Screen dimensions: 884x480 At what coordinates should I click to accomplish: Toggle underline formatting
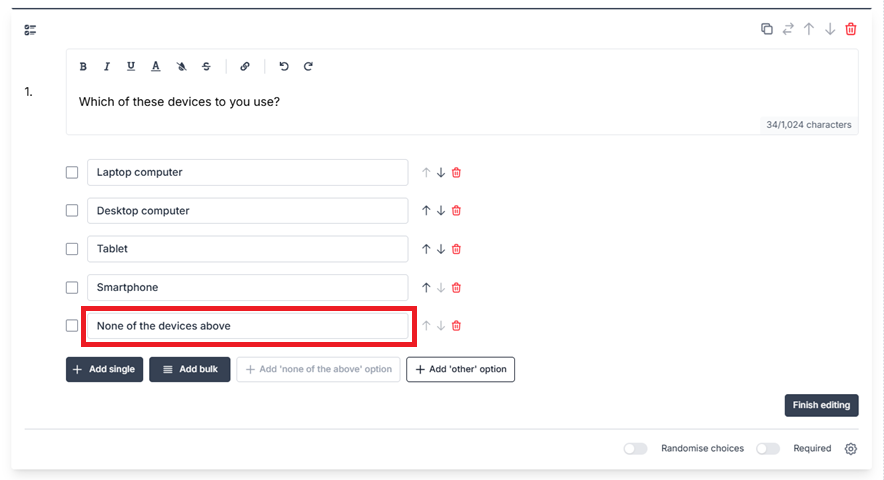131,67
